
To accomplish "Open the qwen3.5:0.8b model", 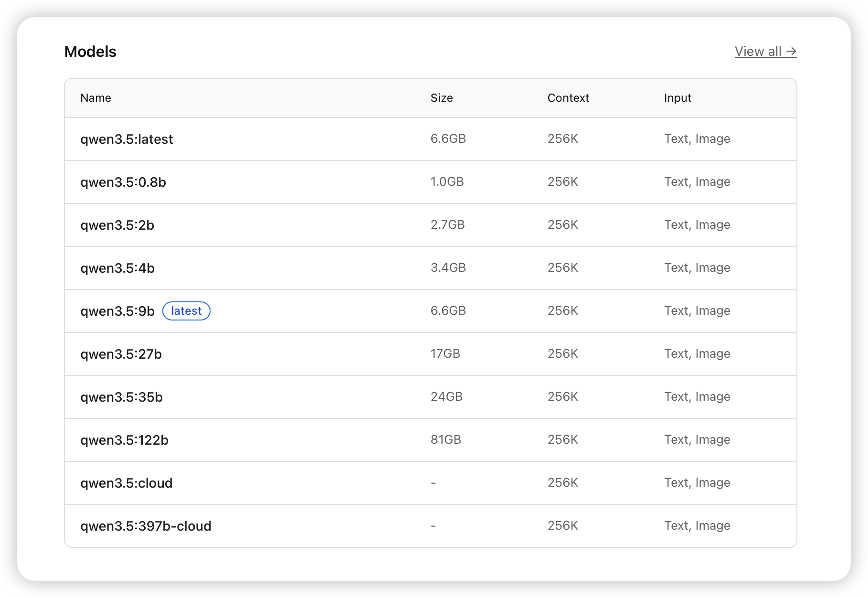I will click(123, 182).
